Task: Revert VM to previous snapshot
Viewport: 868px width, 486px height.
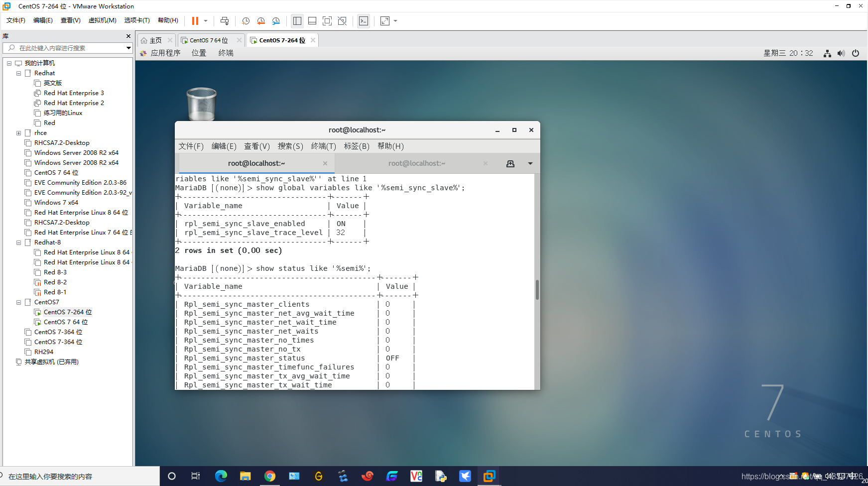Action: pos(261,21)
